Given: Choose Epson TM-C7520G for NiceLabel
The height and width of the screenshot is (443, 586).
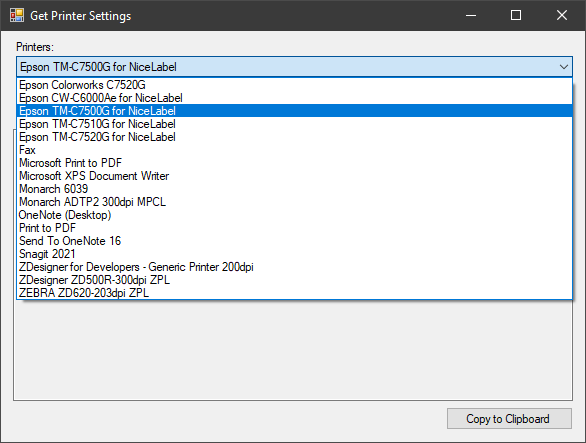Looking at the screenshot, I should pyautogui.click(x=294, y=137).
